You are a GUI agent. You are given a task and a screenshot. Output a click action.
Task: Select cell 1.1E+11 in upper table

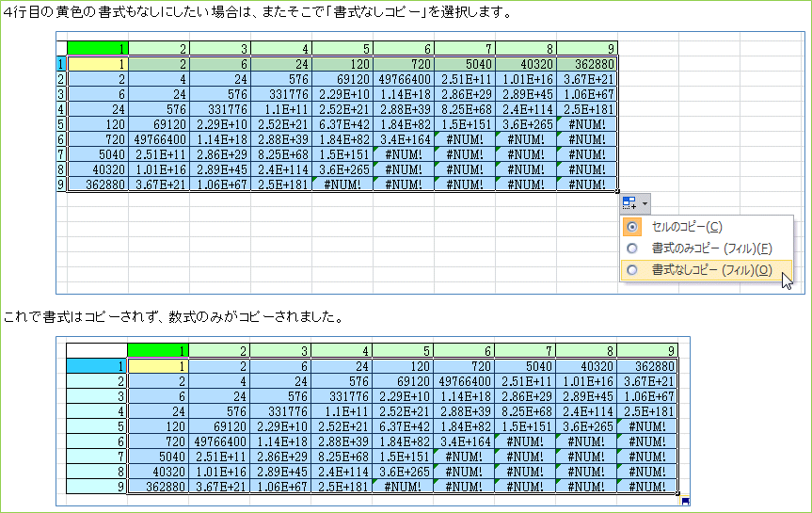pyautogui.click(x=281, y=109)
